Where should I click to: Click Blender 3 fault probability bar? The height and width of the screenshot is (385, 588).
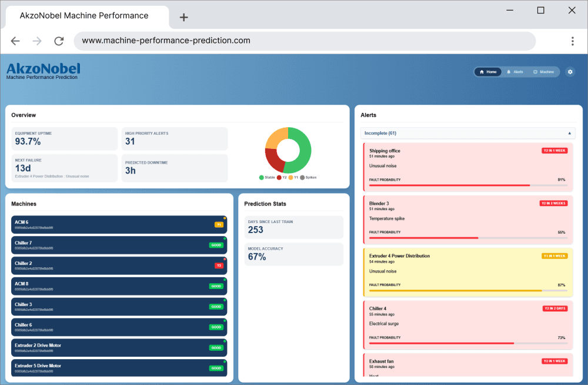[x=468, y=238]
